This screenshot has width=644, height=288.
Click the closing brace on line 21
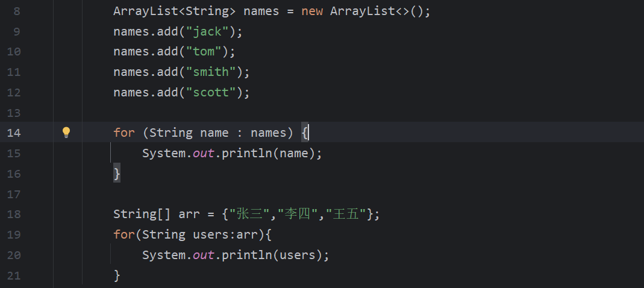[117, 275]
